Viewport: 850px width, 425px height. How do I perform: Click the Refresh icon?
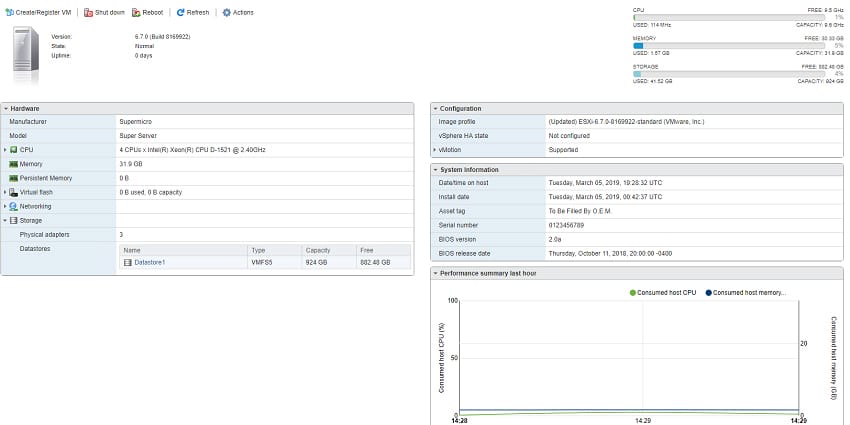pyautogui.click(x=181, y=12)
